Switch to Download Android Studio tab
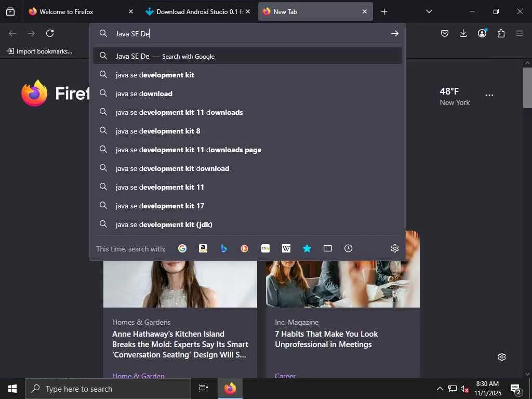The width and height of the screenshot is (532, 399). click(197, 11)
